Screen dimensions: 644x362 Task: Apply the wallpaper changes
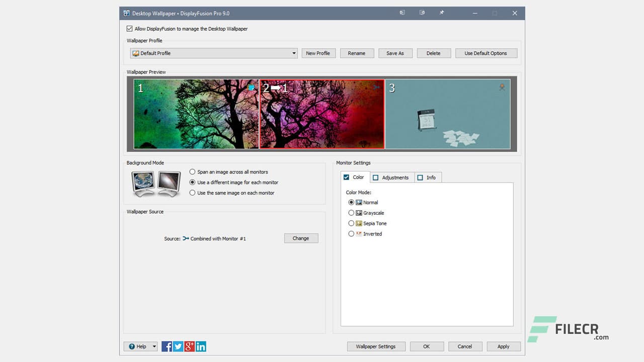504,346
